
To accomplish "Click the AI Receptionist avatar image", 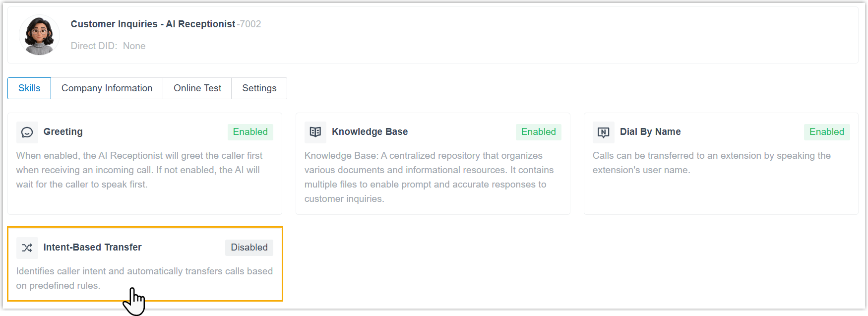I will [x=40, y=35].
